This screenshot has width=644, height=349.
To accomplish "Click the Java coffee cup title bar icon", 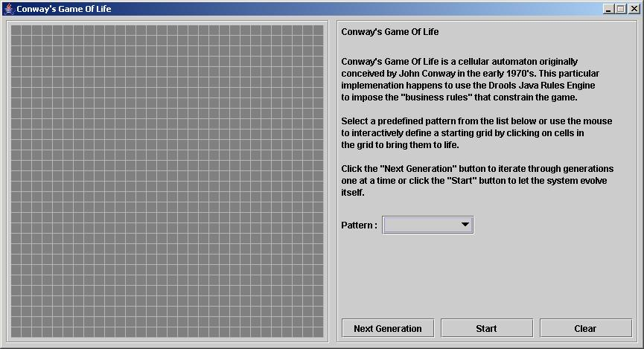I will point(8,9).
